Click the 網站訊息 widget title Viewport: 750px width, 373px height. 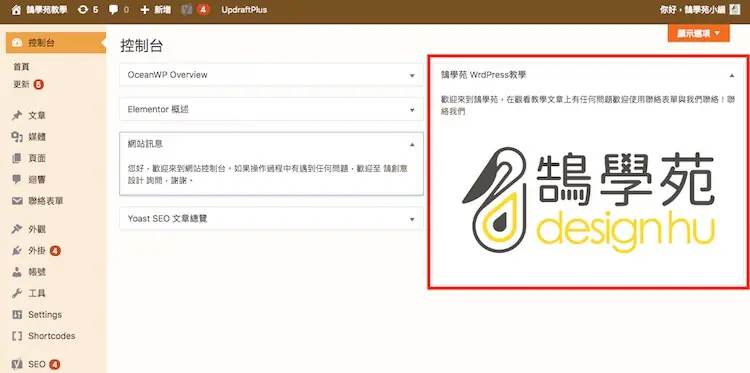145,144
